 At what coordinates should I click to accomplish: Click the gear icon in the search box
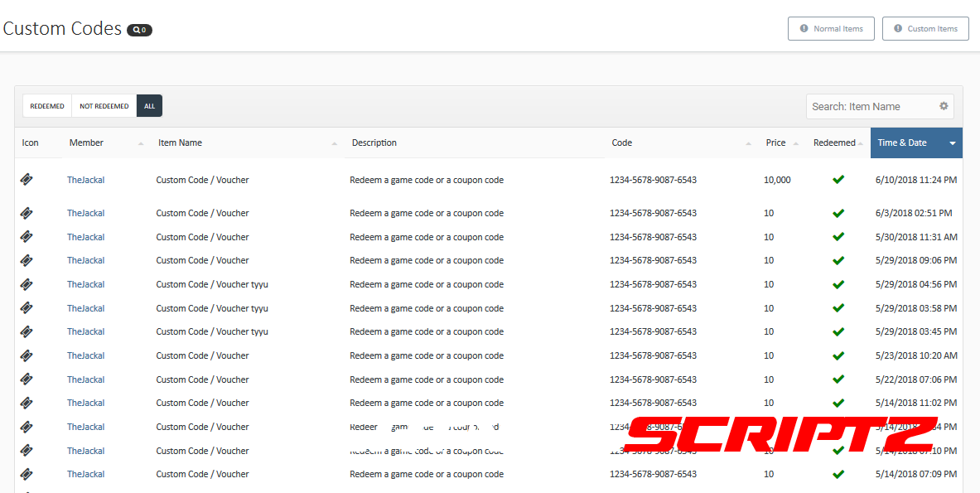[x=943, y=106]
